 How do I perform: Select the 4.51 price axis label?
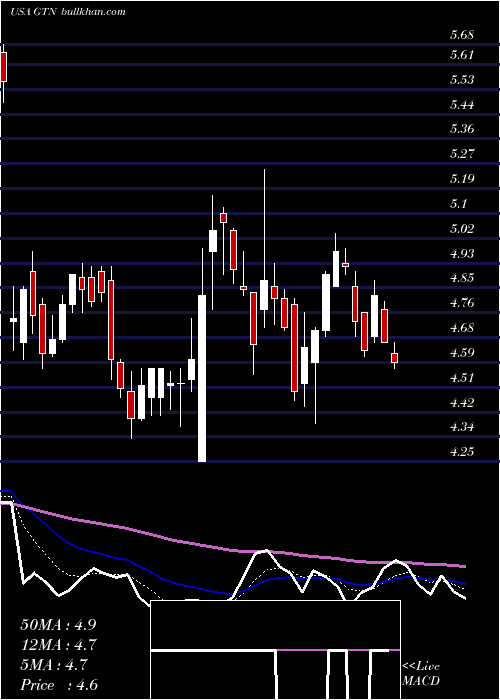point(462,378)
